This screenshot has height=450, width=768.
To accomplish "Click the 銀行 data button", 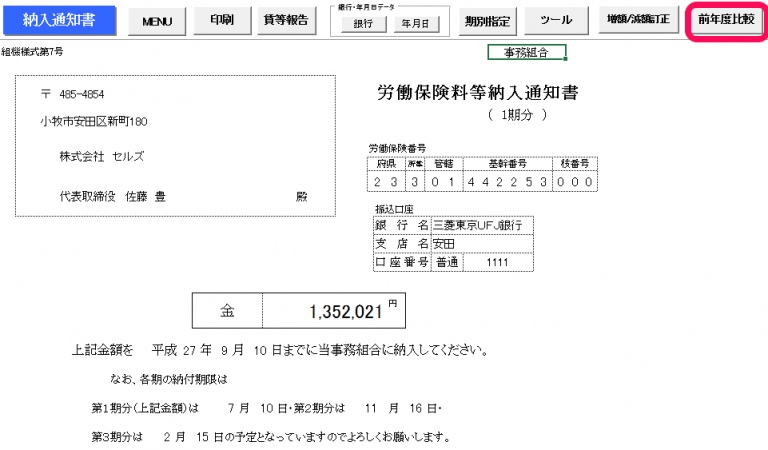I will pos(363,24).
